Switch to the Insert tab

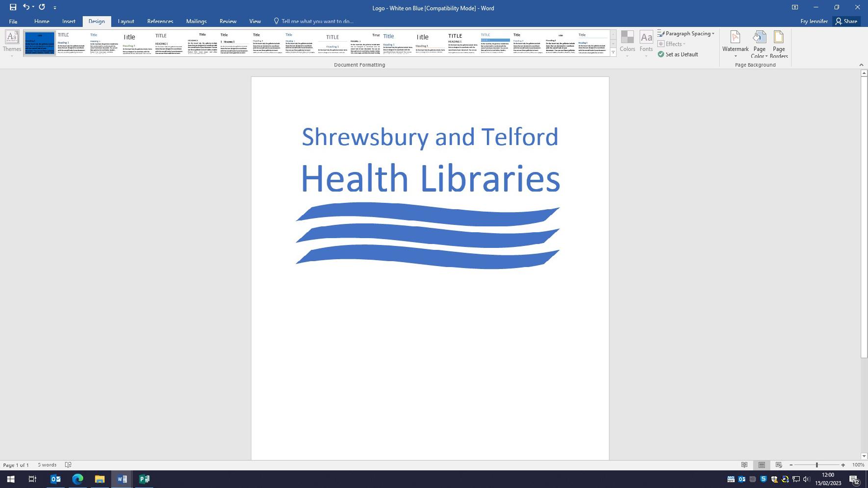point(69,21)
